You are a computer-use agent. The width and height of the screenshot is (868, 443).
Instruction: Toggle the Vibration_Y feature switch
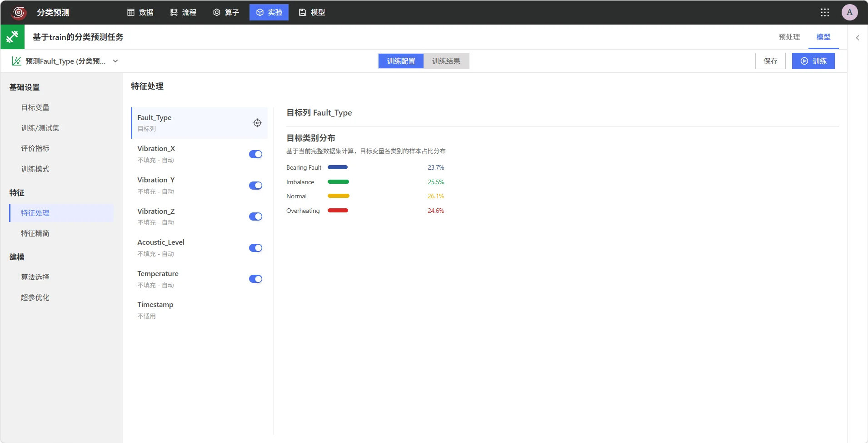pyautogui.click(x=255, y=186)
